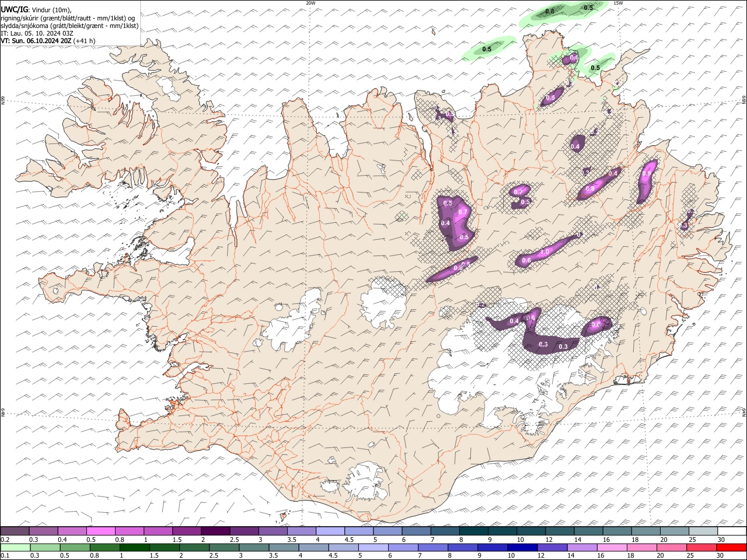Click the '1.0' value in the central purple band

click(x=544, y=251)
